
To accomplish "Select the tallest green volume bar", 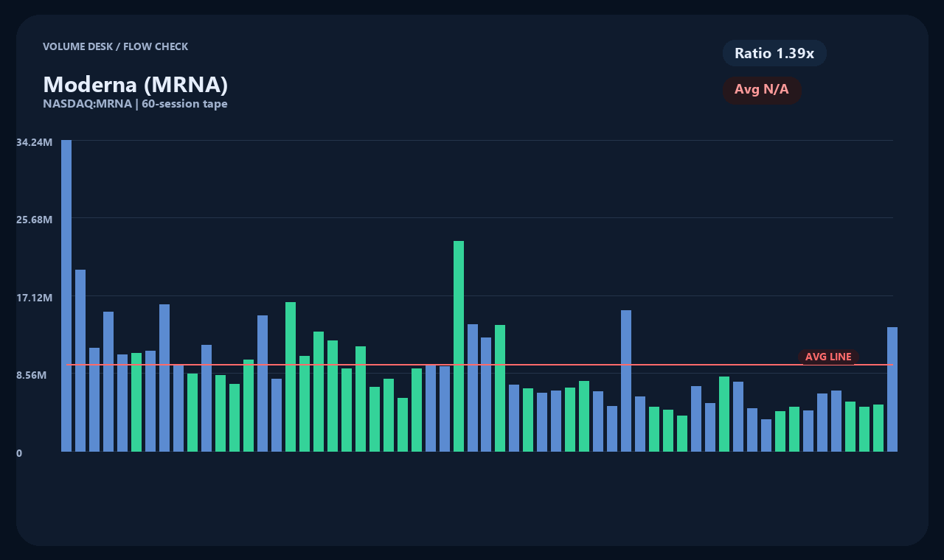I will pyautogui.click(x=458, y=346).
